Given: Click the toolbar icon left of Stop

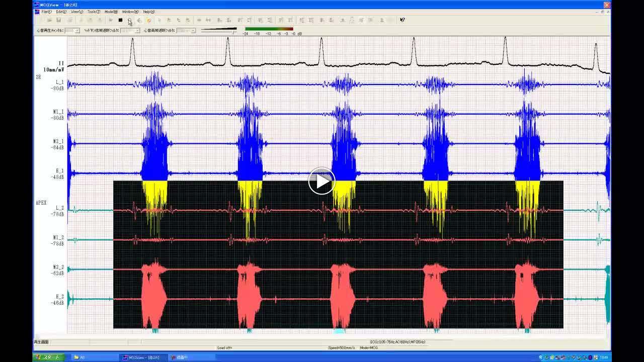Looking at the screenshot, I should click(x=110, y=20).
